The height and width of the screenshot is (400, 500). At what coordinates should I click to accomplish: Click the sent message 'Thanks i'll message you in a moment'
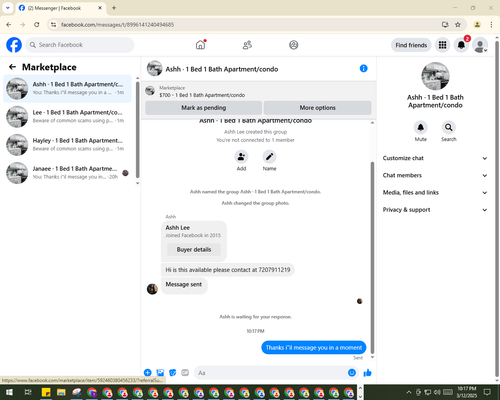tap(314, 347)
